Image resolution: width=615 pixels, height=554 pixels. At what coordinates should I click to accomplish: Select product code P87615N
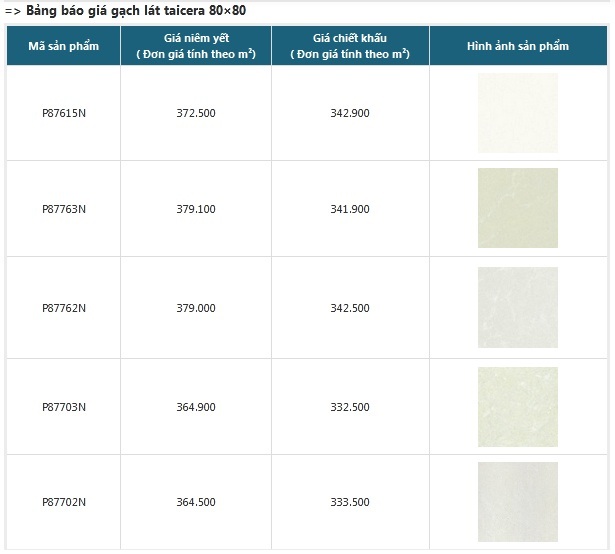coord(64,113)
